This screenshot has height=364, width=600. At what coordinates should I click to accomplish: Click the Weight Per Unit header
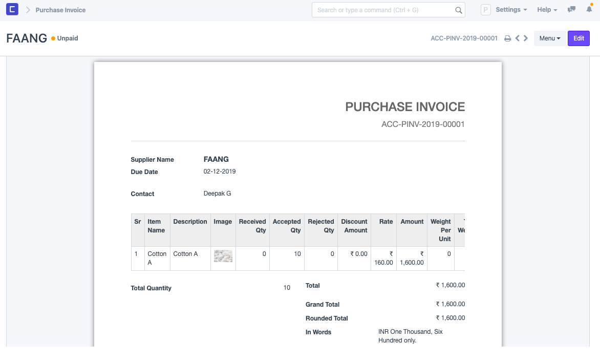pos(440,230)
